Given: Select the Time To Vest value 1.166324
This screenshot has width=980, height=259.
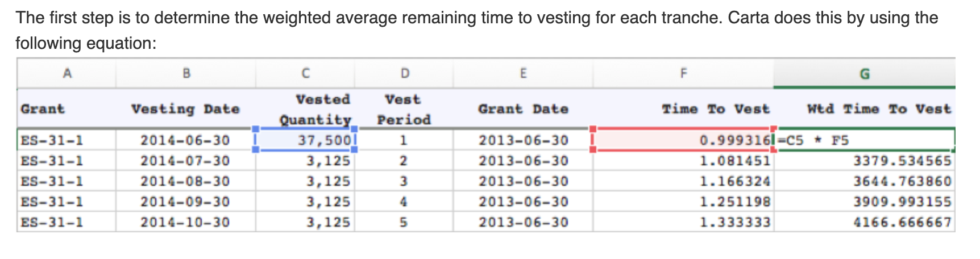Looking at the screenshot, I should coord(734,181).
